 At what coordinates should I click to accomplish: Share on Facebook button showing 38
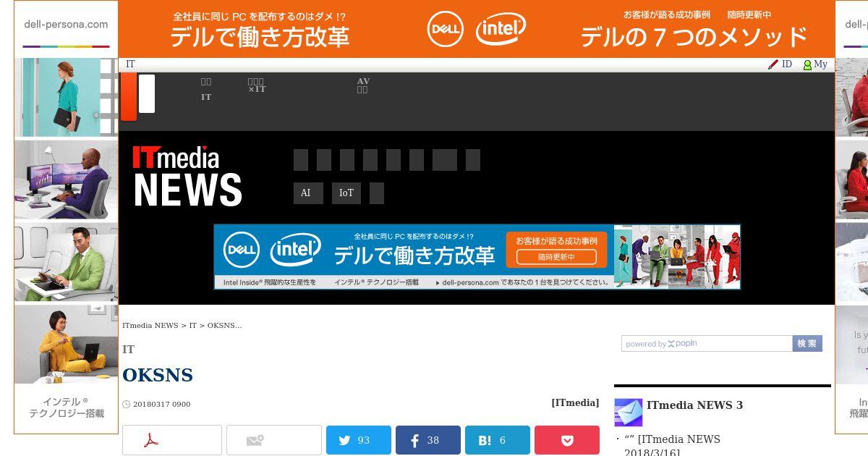click(x=428, y=440)
